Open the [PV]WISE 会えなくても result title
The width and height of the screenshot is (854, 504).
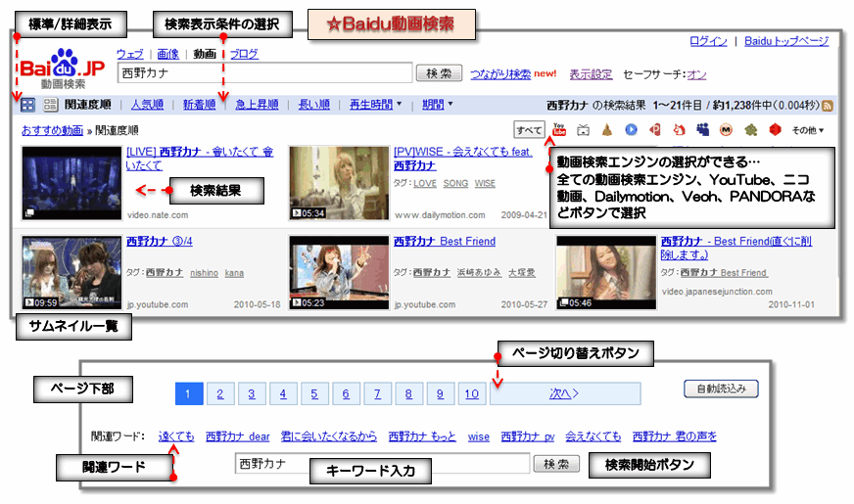click(462, 159)
